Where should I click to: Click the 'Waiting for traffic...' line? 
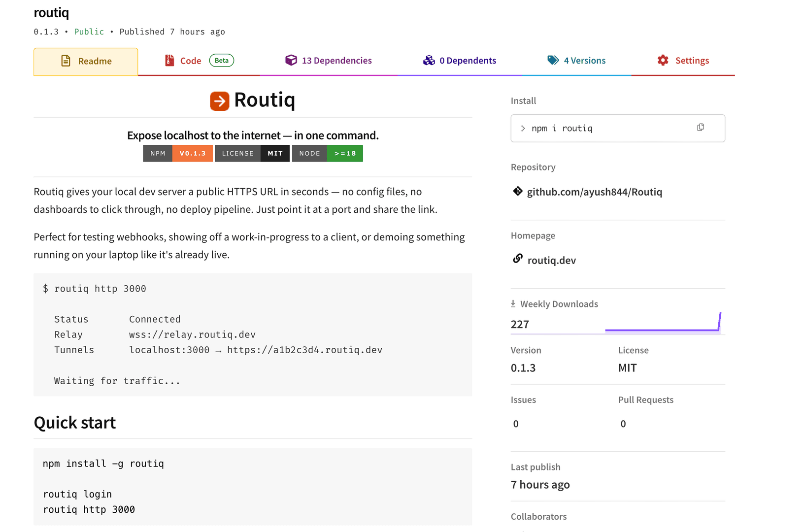click(117, 381)
